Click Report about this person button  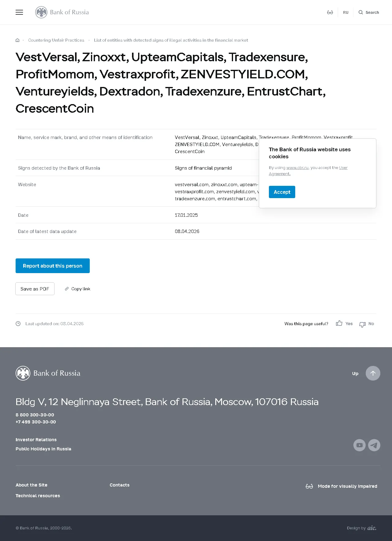click(x=53, y=266)
